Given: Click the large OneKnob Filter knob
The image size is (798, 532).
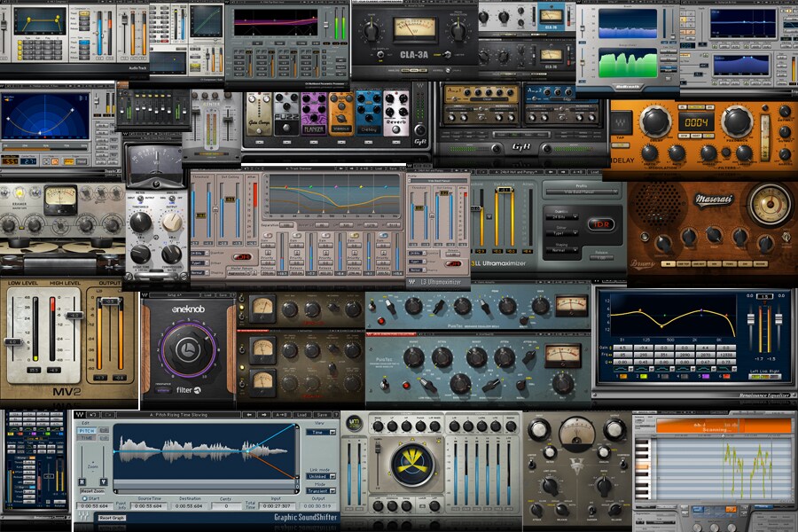Looking at the screenshot, I should click(188, 349).
